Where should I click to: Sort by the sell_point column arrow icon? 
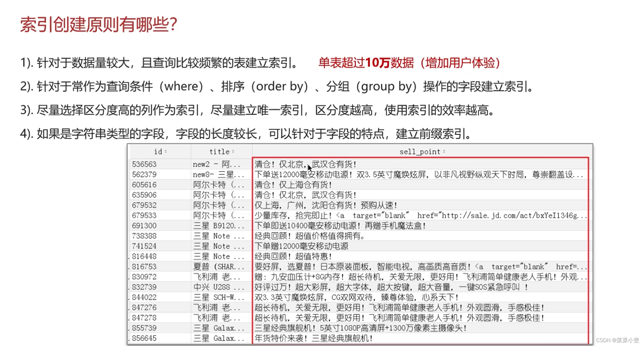444,151
